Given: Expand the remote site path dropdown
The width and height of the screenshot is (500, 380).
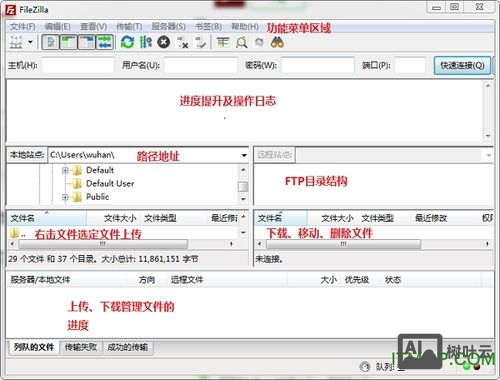Looking at the screenshot, I should (x=489, y=155).
